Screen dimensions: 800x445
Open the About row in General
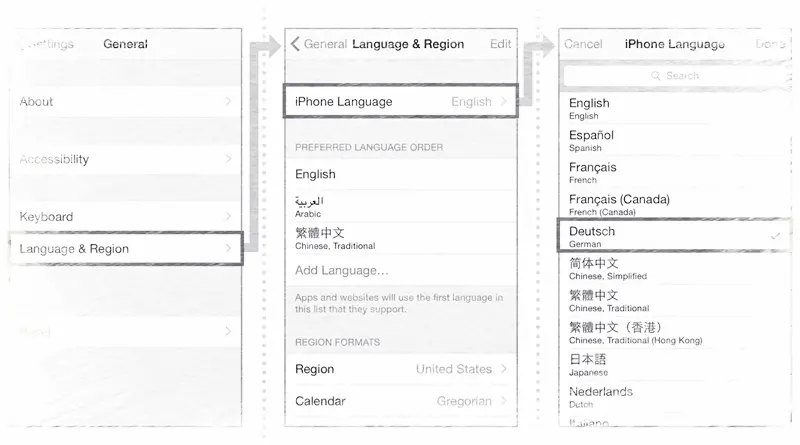(126, 102)
